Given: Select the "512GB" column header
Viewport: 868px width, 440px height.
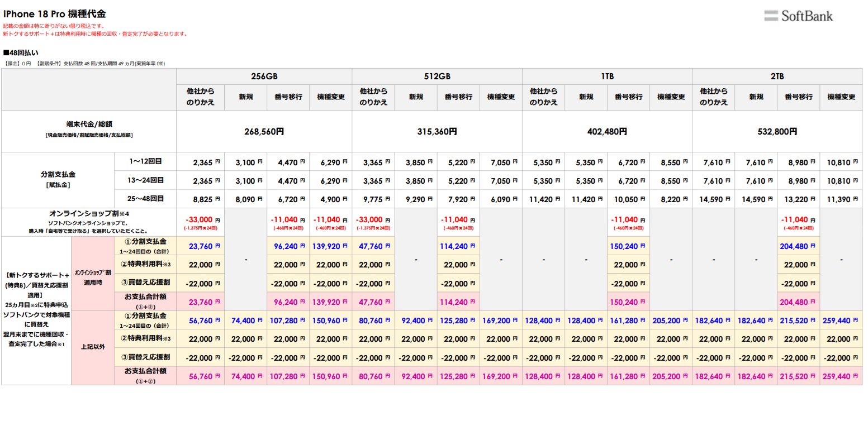Looking at the screenshot, I should pyautogui.click(x=437, y=76).
